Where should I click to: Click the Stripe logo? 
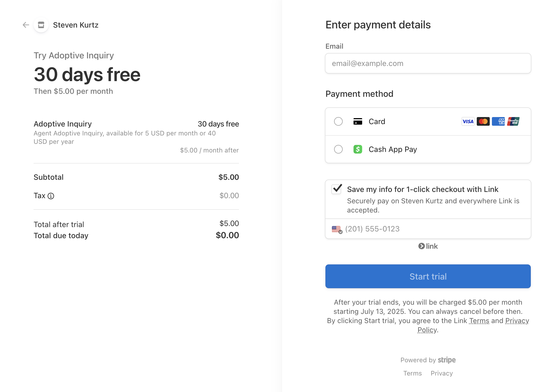click(x=446, y=360)
